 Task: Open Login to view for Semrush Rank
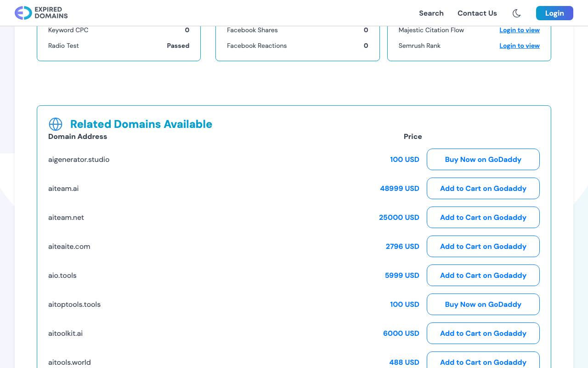(520, 46)
